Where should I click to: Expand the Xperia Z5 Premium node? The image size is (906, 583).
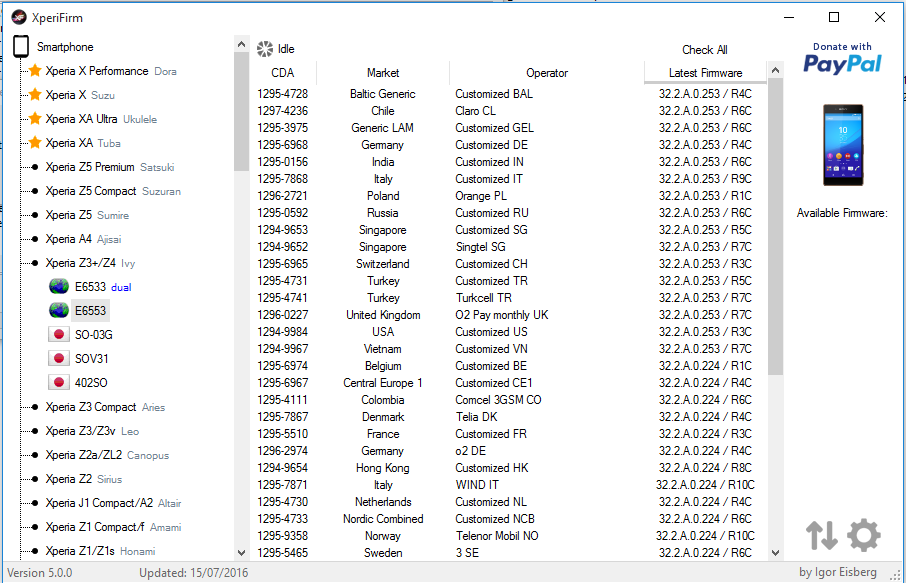[x=35, y=167]
